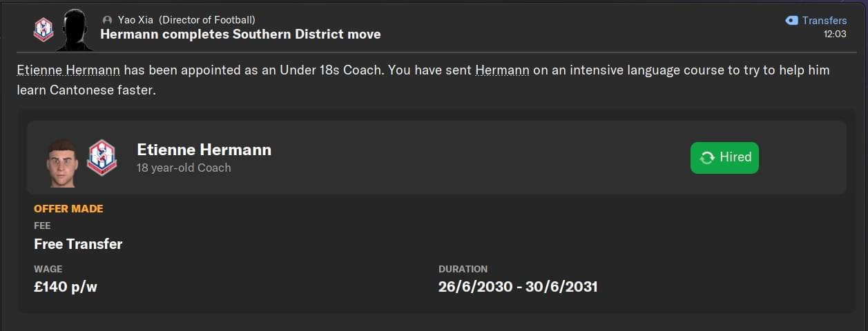
Task: Click the Free Transfer fee value
Action: tap(78, 244)
